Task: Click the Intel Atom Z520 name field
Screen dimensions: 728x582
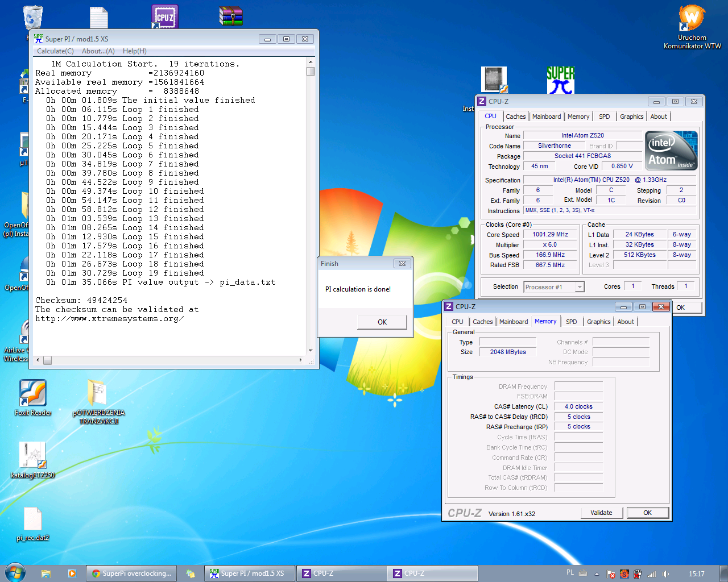Action: (582, 135)
